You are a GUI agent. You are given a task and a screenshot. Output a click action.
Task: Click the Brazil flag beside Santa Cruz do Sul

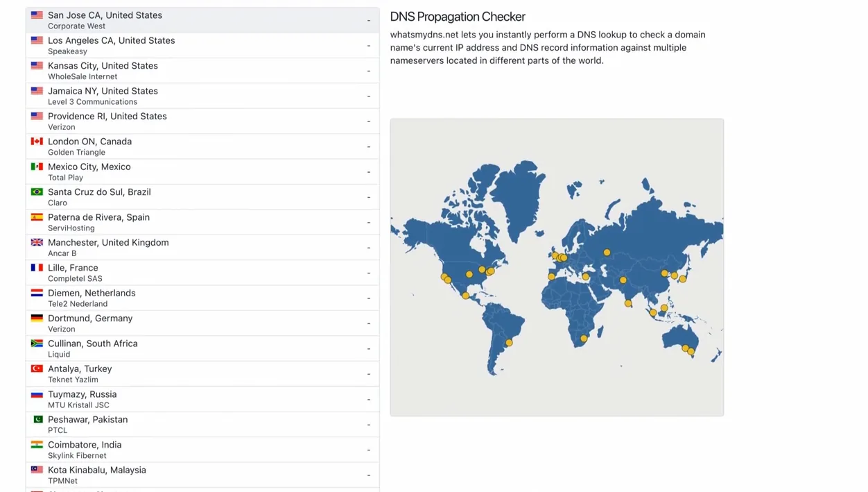pos(37,192)
